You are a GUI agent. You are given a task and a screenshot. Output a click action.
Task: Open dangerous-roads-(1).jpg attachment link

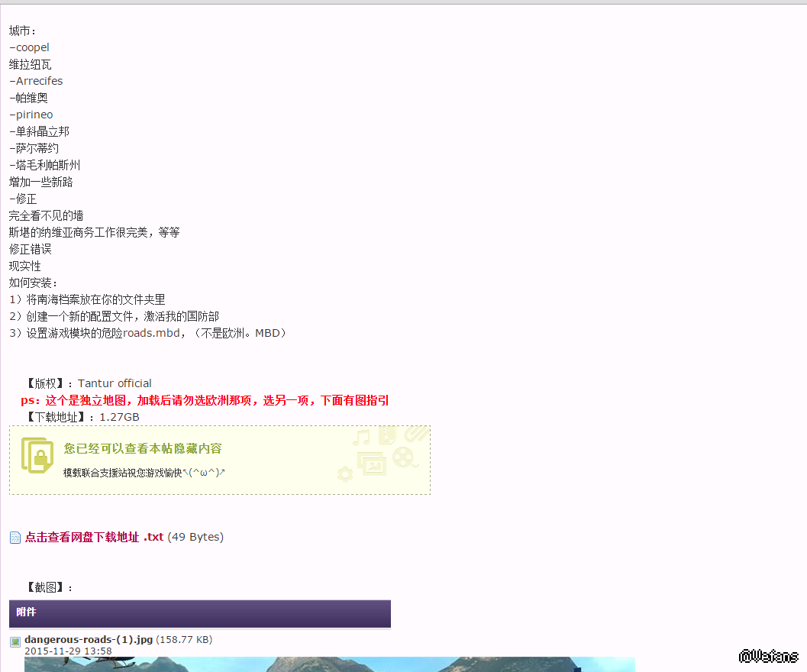(89, 640)
